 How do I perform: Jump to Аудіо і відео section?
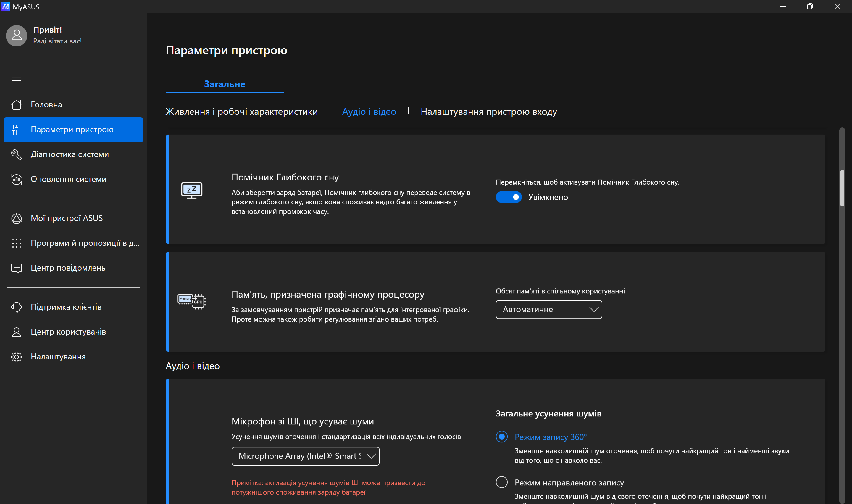pos(369,112)
